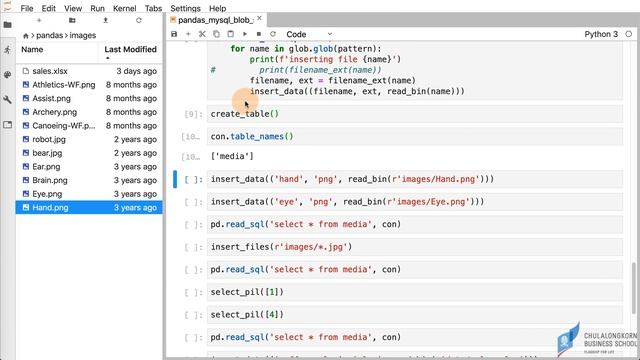Select Hand.png file
This screenshot has width=640, height=360.
pos(89,207)
